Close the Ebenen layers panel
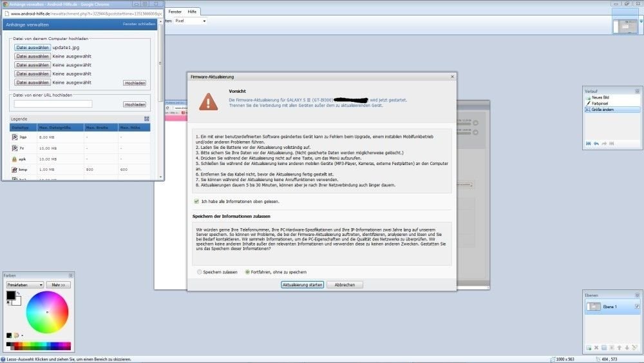644x363 pixels. (x=637, y=295)
